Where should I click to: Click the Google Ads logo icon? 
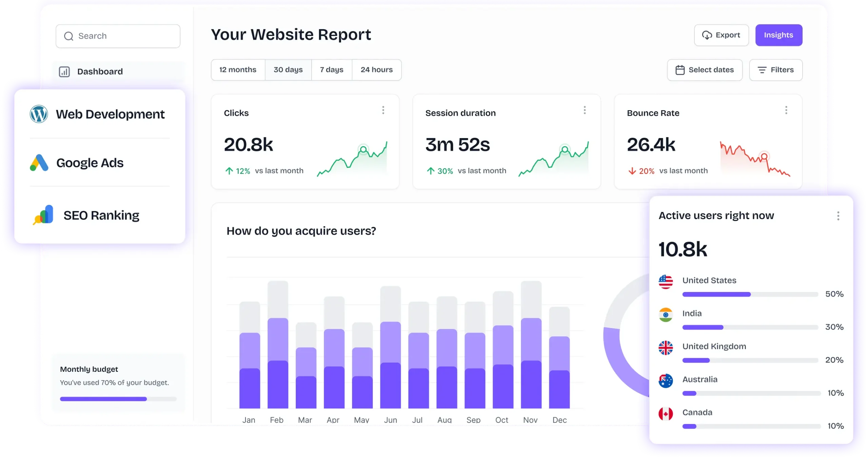[39, 163]
